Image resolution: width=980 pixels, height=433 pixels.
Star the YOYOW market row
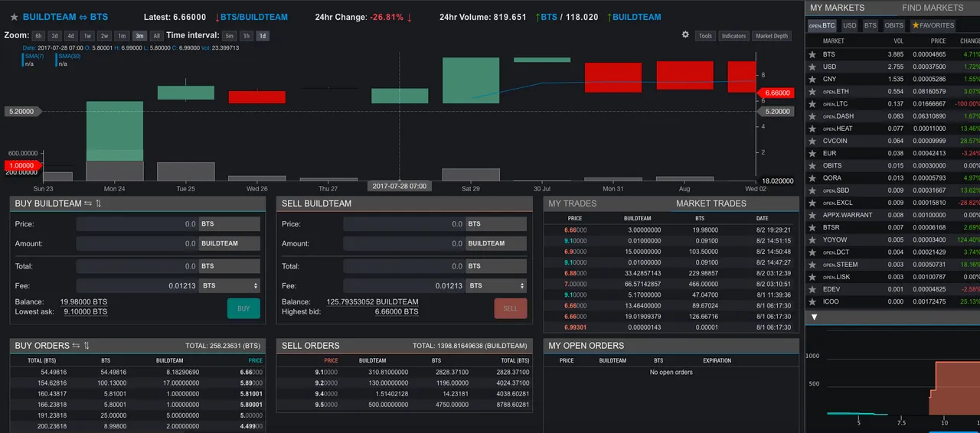point(812,239)
